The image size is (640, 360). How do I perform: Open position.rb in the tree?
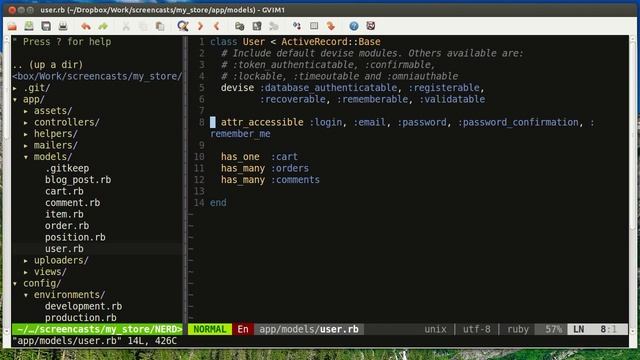click(x=75, y=237)
